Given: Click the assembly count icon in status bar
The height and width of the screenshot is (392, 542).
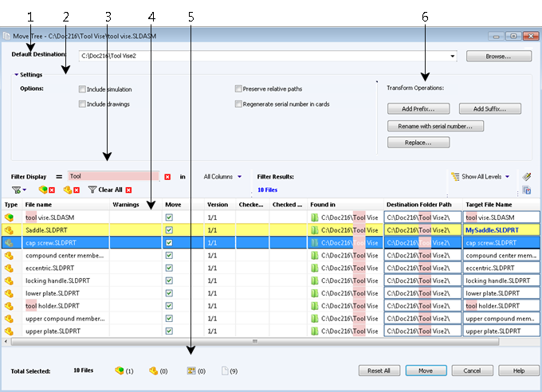Looking at the screenshot, I should (x=120, y=370).
